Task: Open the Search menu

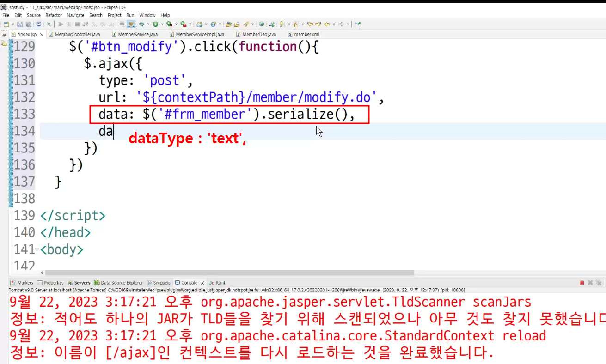Action: [96, 15]
